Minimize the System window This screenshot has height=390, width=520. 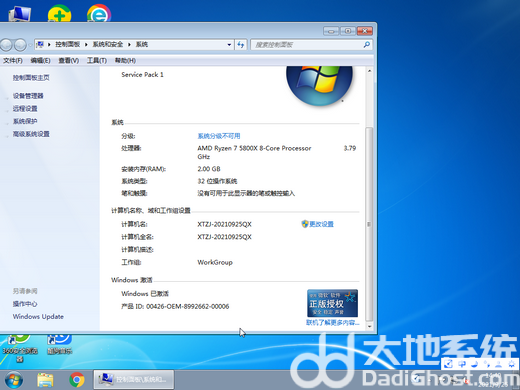331,31
